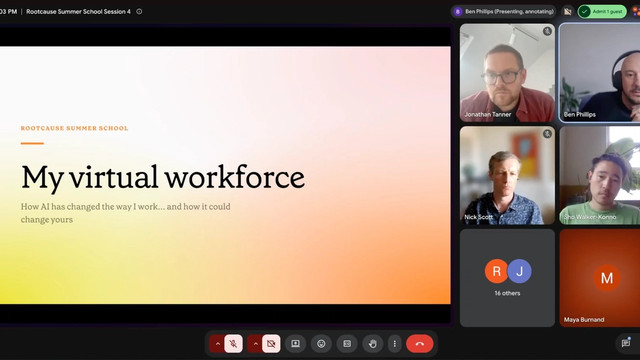The image size is (640, 360).
Task: Open meeting info icon next to title
Action: click(x=139, y=11)
